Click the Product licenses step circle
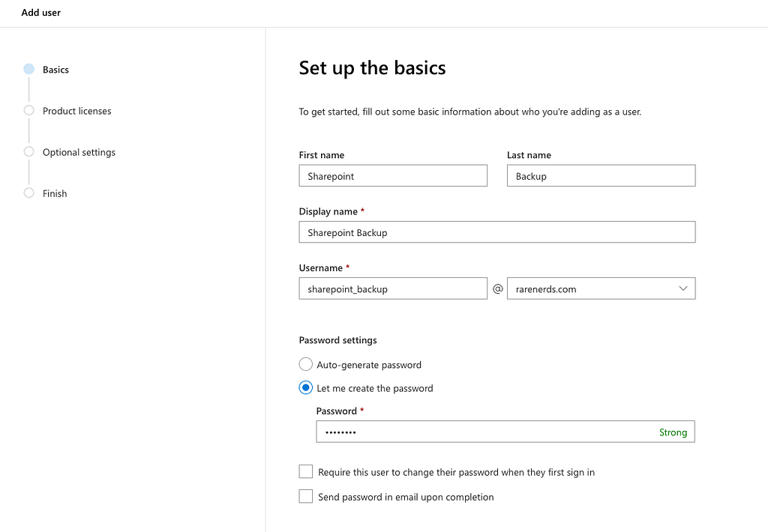This screenshot has width=768, height=532. tap(29, 110)
